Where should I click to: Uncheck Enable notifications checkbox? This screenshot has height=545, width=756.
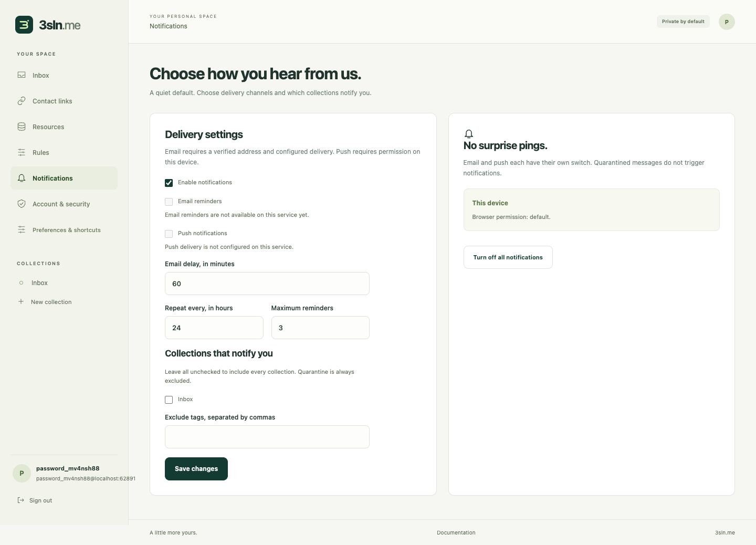point(169,183)
